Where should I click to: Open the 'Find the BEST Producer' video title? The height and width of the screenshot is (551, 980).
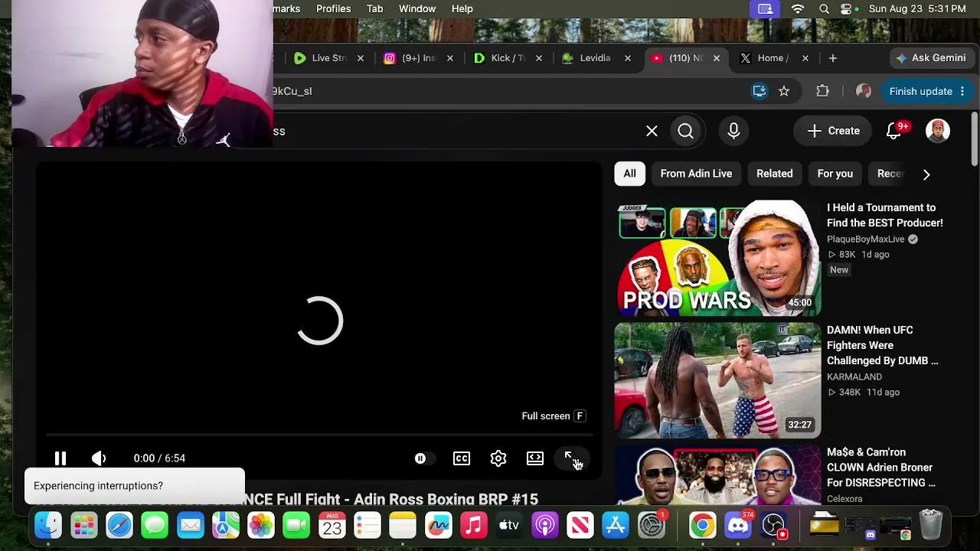point(885,215)
